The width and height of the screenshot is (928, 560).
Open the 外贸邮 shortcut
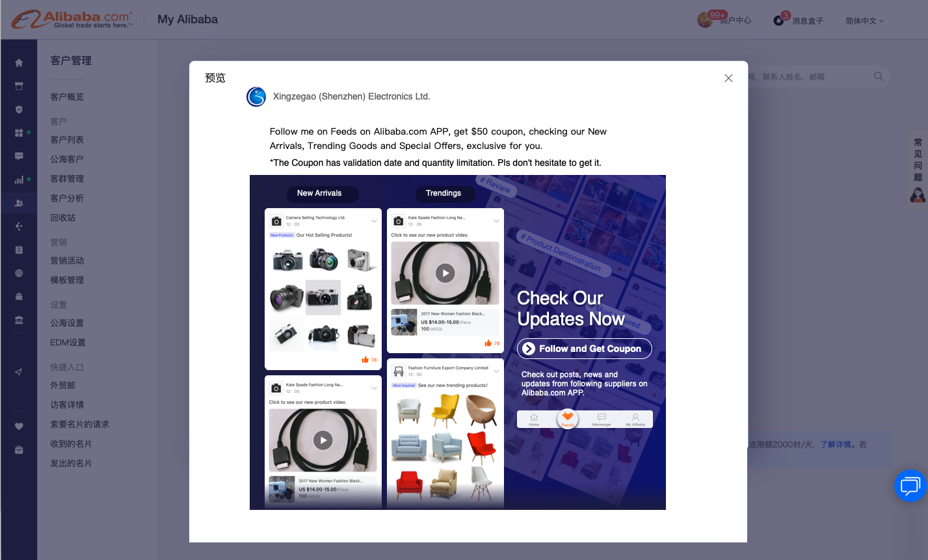(63, 386)
